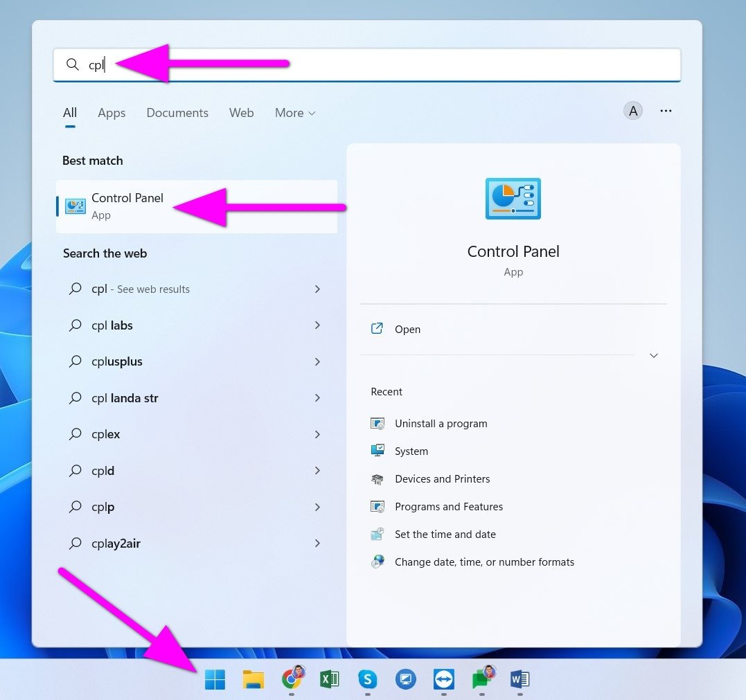Open Microsoft Excel from the taskbar

(328, 679)
